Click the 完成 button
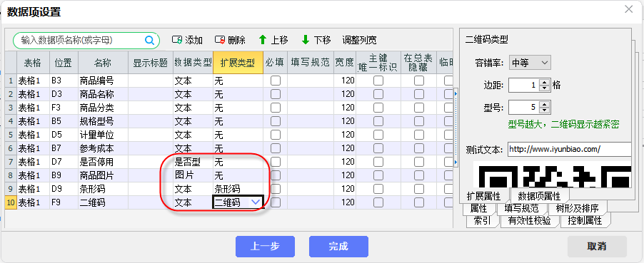The image size is (644, 263). [338, 246]
